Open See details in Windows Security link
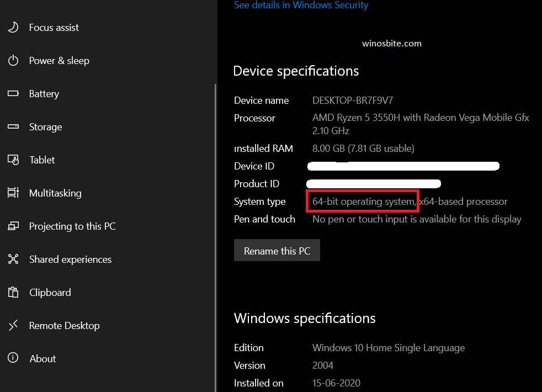The image size is (542, 392). point(301,6)
